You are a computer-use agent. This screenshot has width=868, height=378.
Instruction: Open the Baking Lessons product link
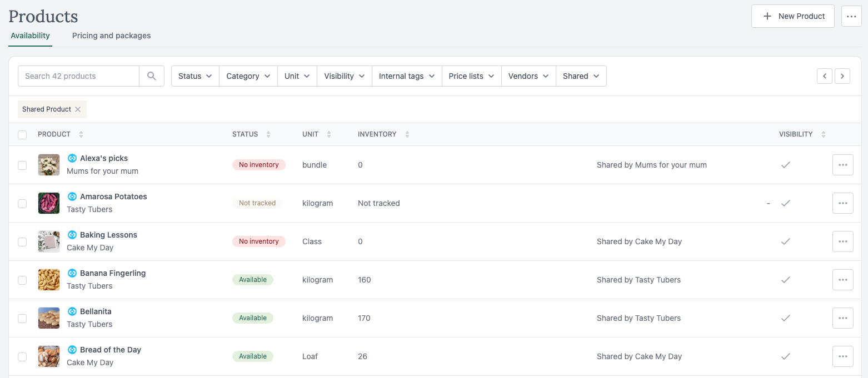[108, 235]
